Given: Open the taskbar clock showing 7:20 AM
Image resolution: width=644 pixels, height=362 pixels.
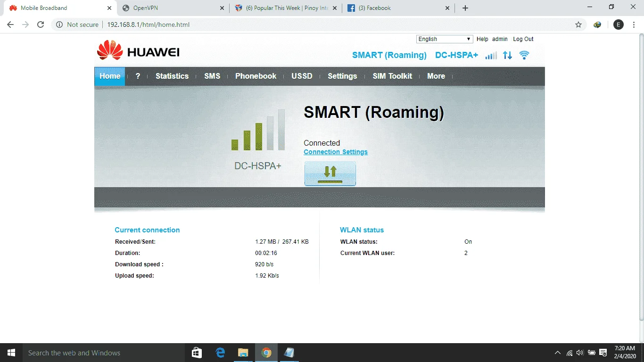Looking at the screenshot, I should [x=624, y=353].
